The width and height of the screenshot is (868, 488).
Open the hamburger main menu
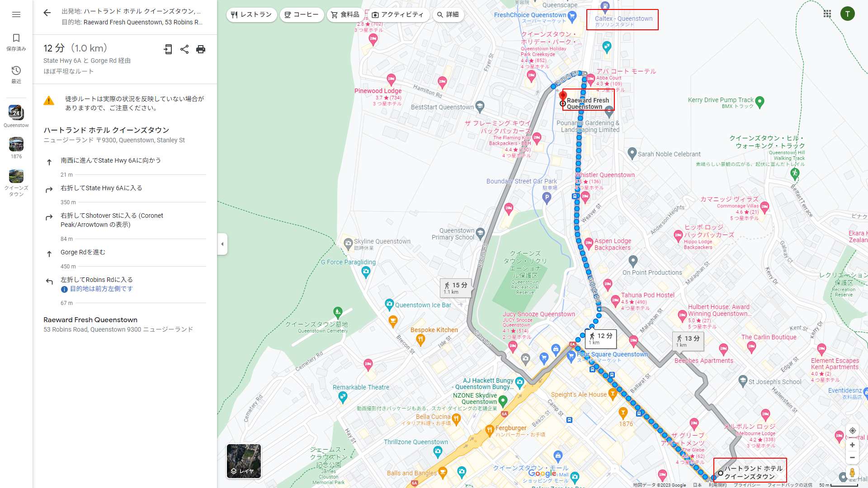16,14
